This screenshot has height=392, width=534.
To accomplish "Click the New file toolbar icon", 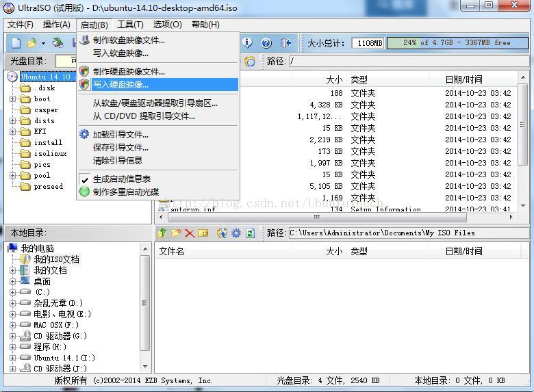I will pyautogui.click(x=16, y=43).
